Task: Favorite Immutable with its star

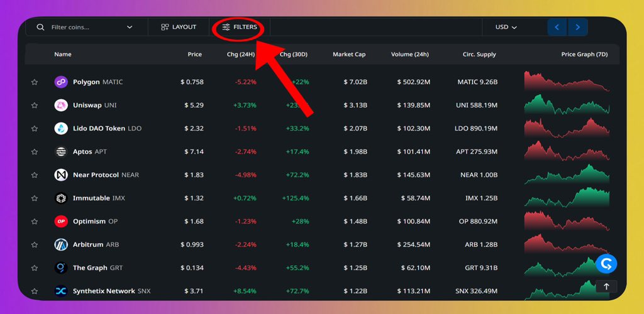Action: tap(35, 198)
